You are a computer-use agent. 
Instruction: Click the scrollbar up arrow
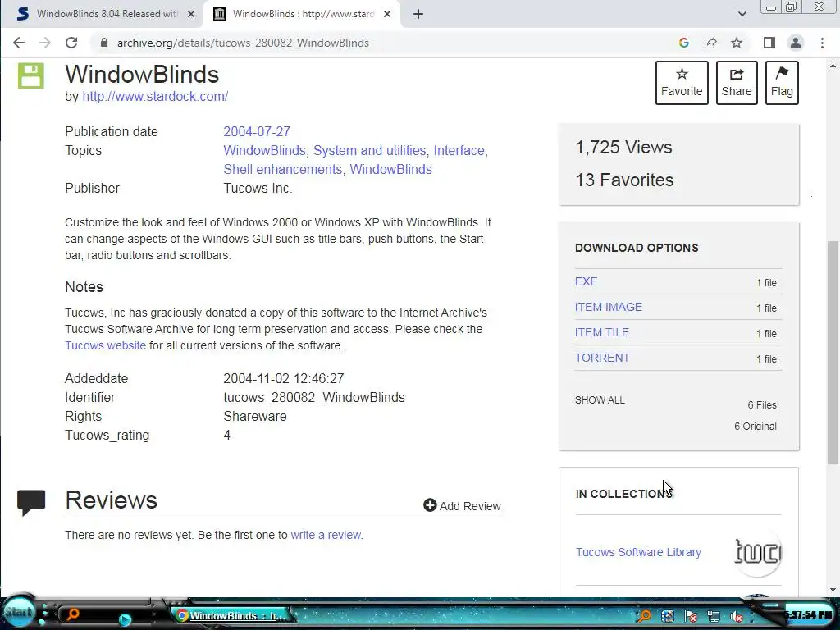(833, 66)
